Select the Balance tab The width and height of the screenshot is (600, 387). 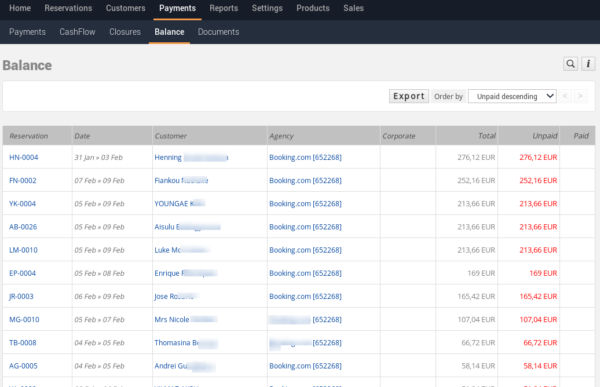(169, 32)
